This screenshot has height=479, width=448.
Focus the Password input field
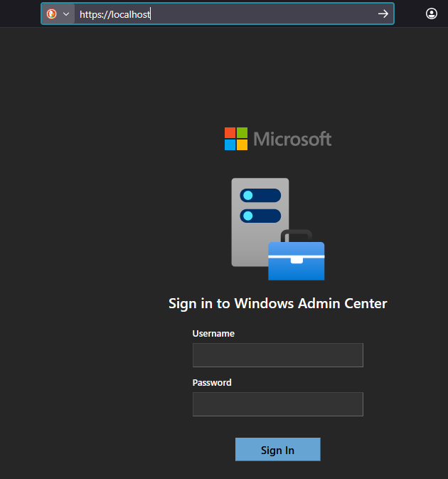(277, 404)
